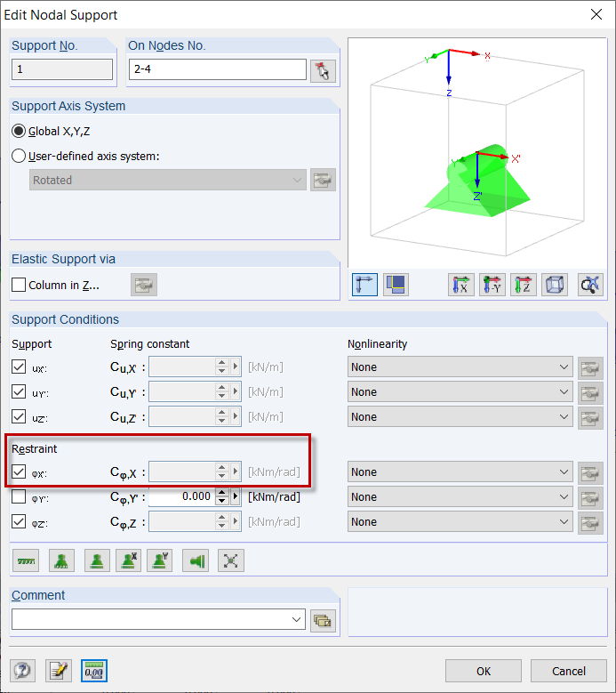Open the comment library icon
The height and width of the screenshot is (693, 616).
click(x=323, y=621)
